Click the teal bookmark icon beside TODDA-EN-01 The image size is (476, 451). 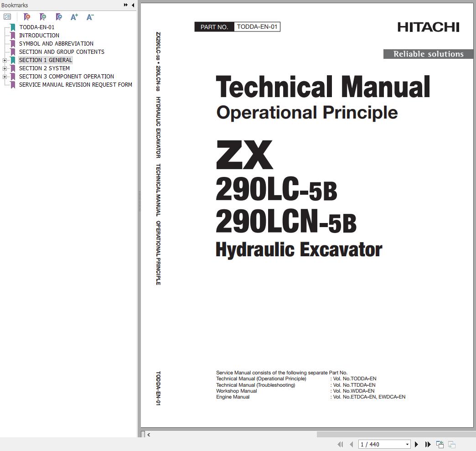[13, 27]
